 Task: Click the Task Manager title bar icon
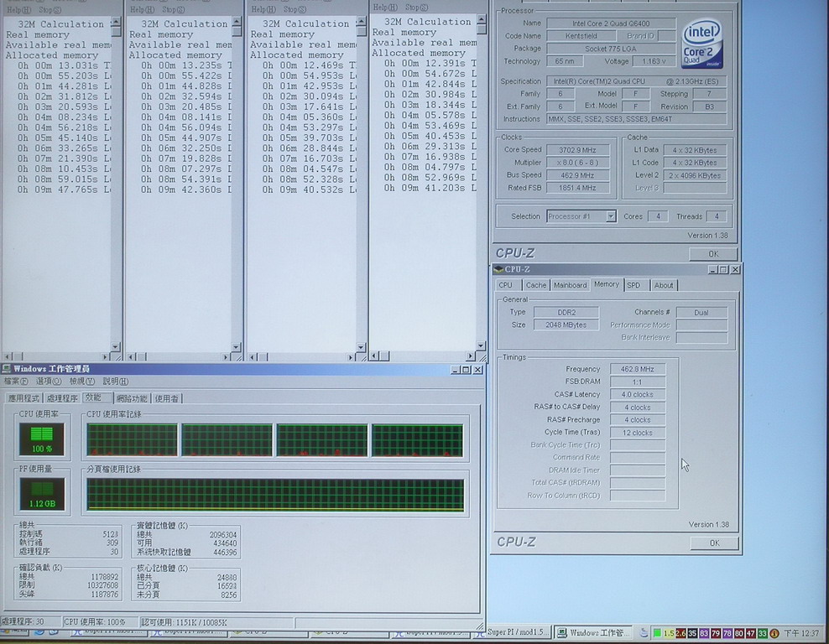pos(7,368)
